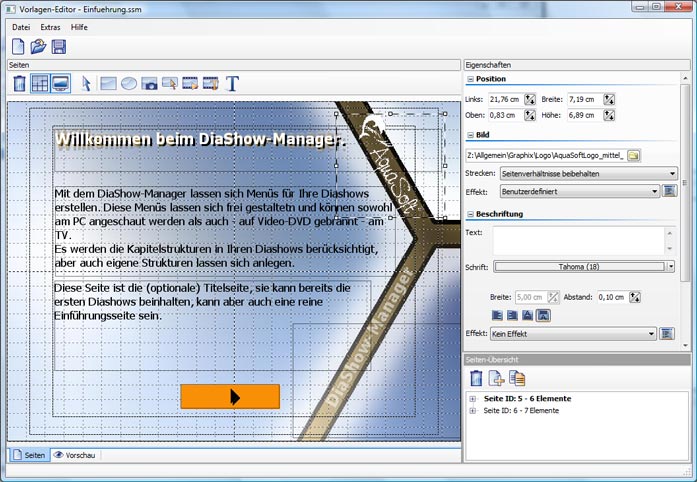Add new page in Seiten-Übersicht
This screenshot has height=482, width=697.
click(497, 378)
